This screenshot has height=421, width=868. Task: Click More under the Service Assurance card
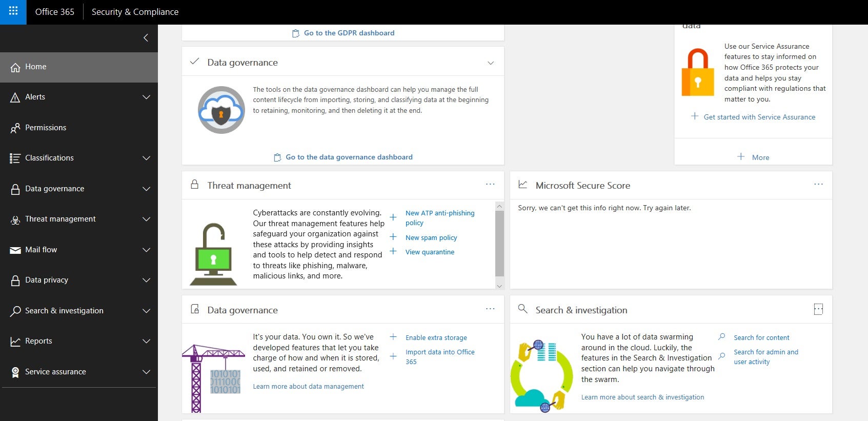point(760,157)
